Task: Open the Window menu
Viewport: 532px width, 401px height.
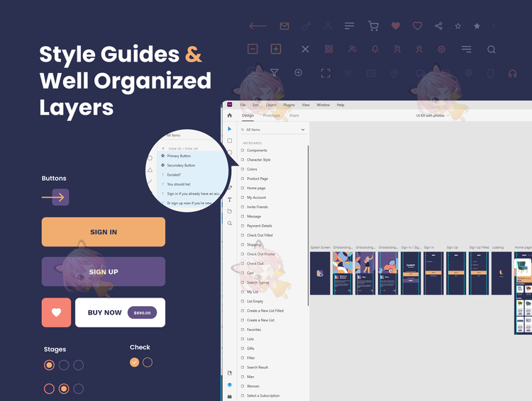Action: click(x=323, y=105)
